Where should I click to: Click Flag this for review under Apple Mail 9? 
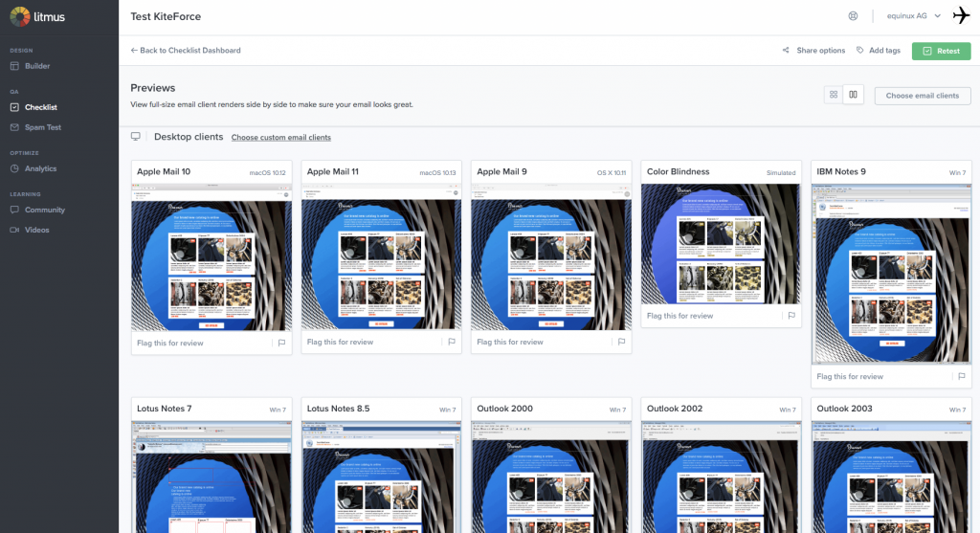tap(510, 342)
